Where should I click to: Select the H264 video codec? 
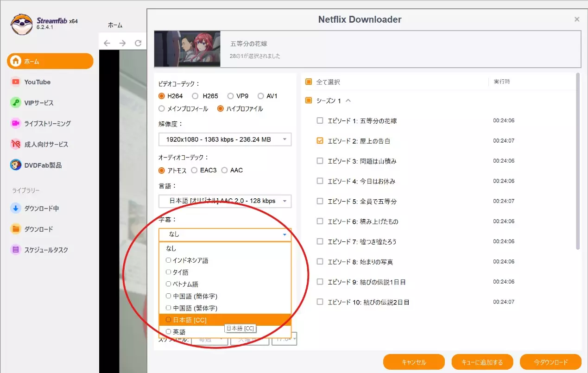click(x=162, y=96)
